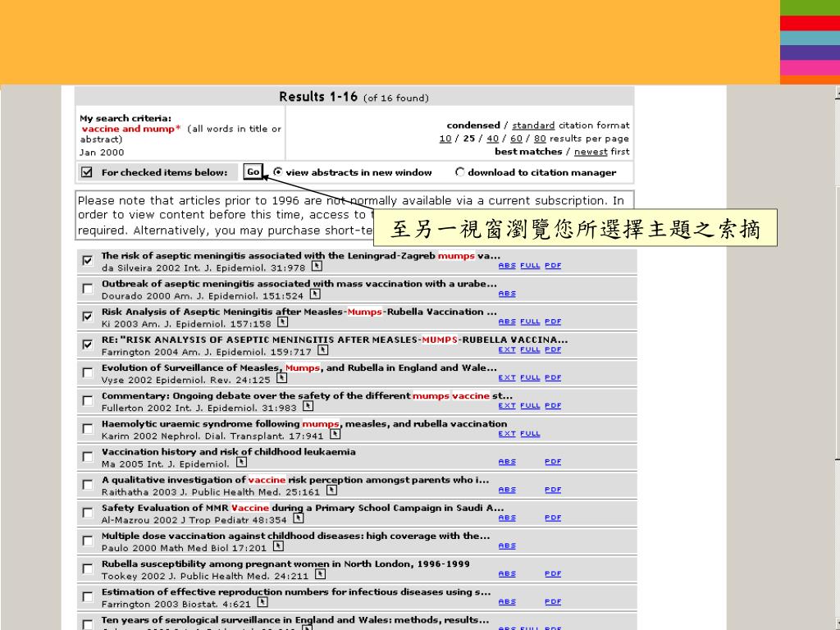Open pop-up icon beside Fullerton 2002 citation
The height and width of the screenshot is (630, 840).
(308, 406)
